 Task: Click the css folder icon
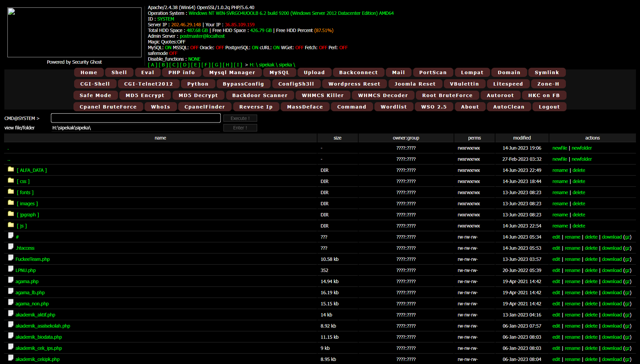[11, 180]
